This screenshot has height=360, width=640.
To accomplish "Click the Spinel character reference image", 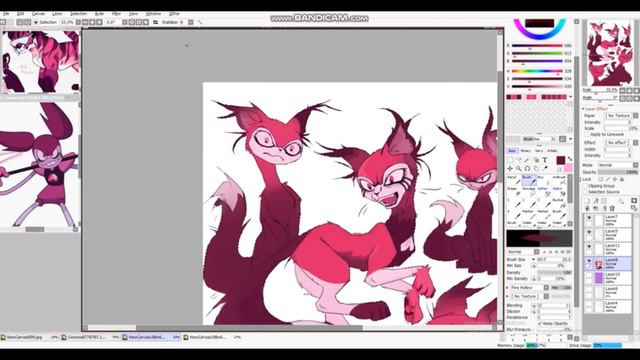I will click(39, 163).
